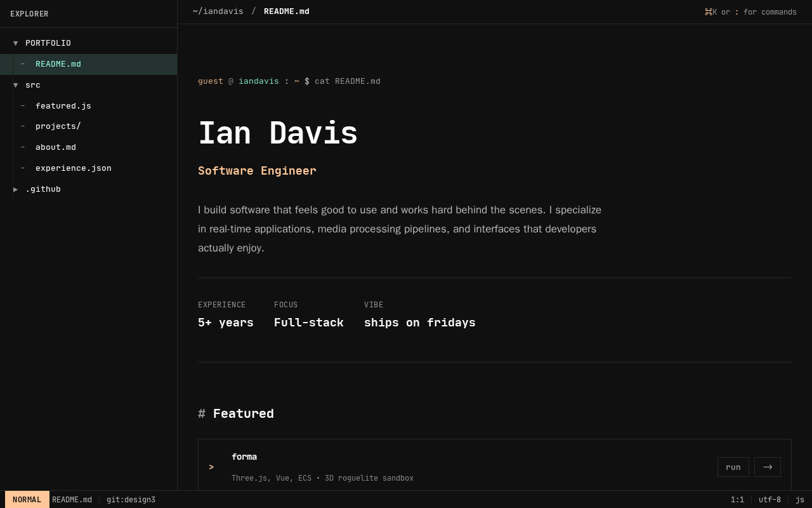Click the utf-8 encoding indicator
The image size is (812, 508).
(x=769, y=500)
